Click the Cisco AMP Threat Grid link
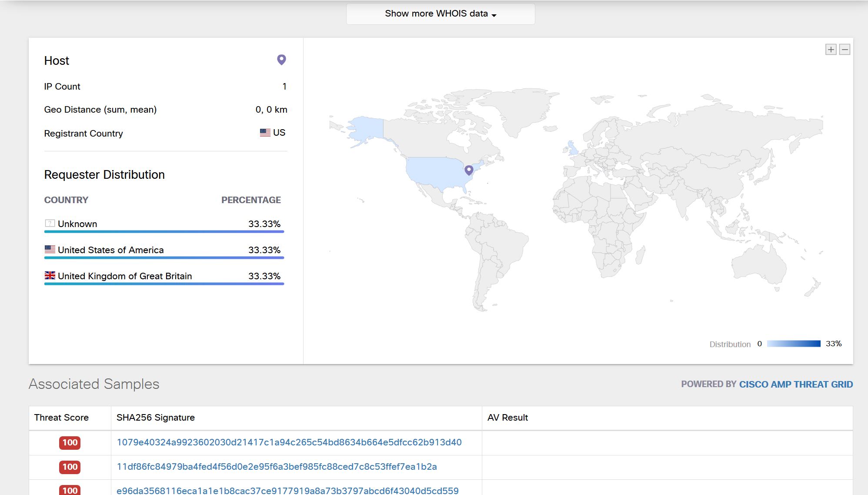 coord(796,385)
